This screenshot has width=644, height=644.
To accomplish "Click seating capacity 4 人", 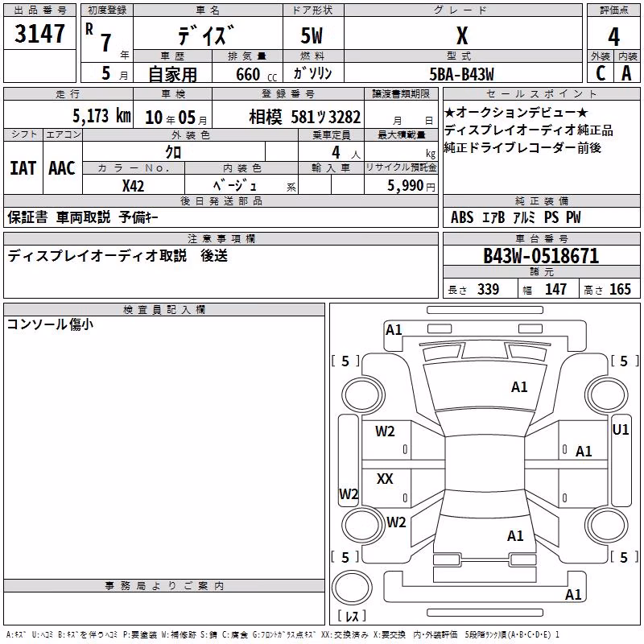I will tap(346, 153).
